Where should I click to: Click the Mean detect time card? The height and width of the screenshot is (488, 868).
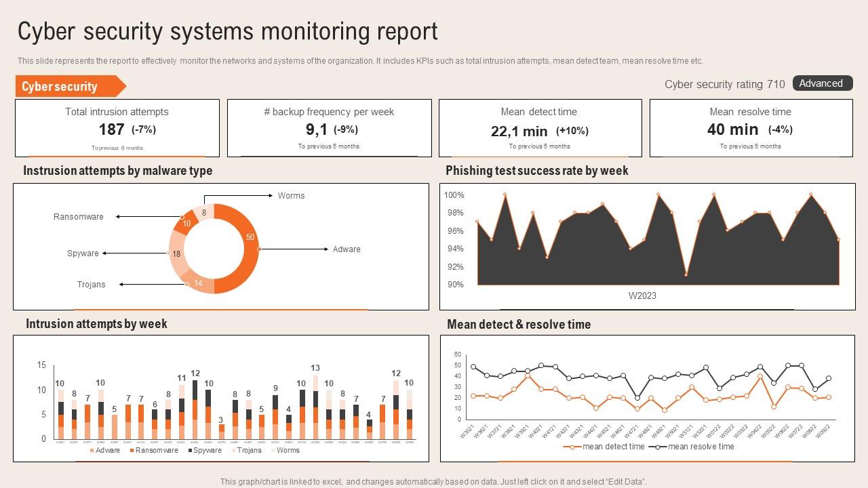pos(540,127)
